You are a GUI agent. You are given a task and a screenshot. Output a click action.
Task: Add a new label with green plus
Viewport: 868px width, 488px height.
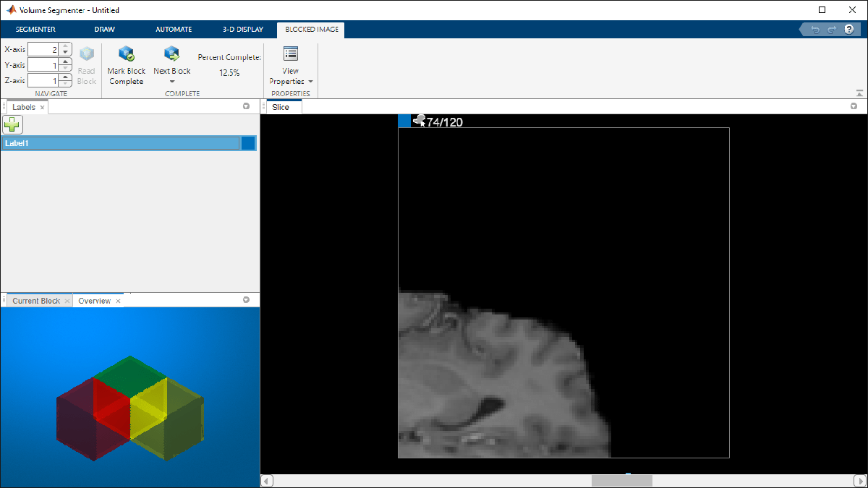point(12,124)
